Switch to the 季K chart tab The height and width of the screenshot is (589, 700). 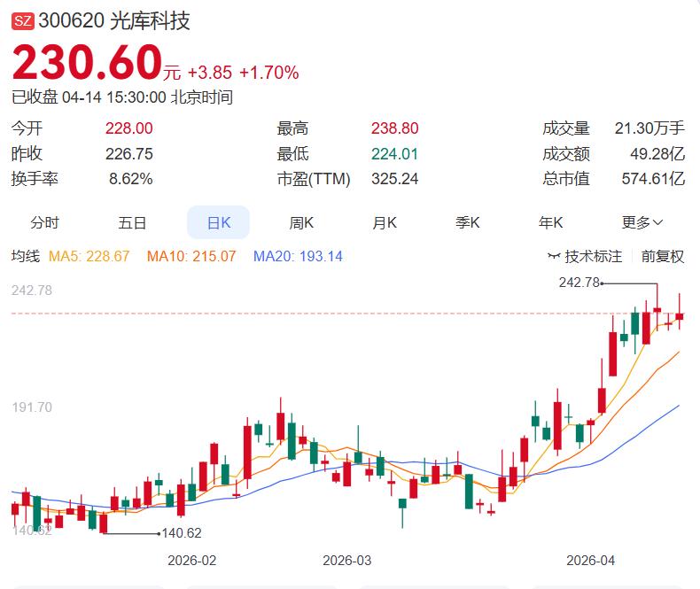(x=468, y=222)
